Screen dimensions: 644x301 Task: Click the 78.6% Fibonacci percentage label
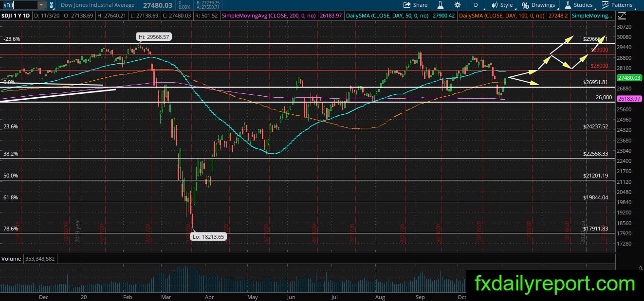pos(10,229)
